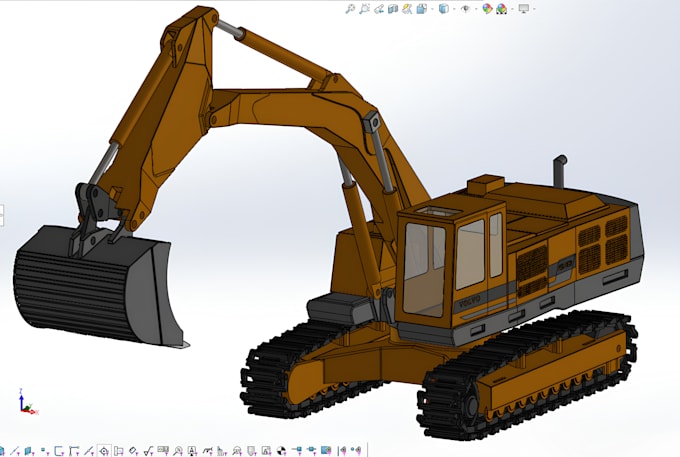Activate the Zoom to Area tool
The image size is (680, 457).
pos(365,9)
